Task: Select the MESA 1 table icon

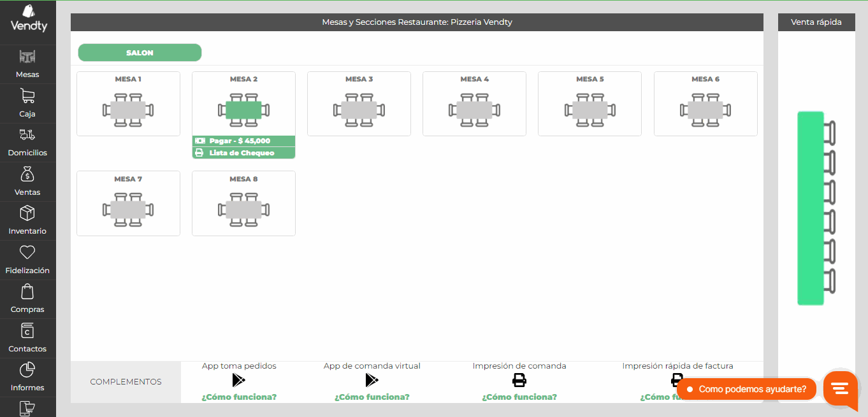Action: (x=128, y=110)
